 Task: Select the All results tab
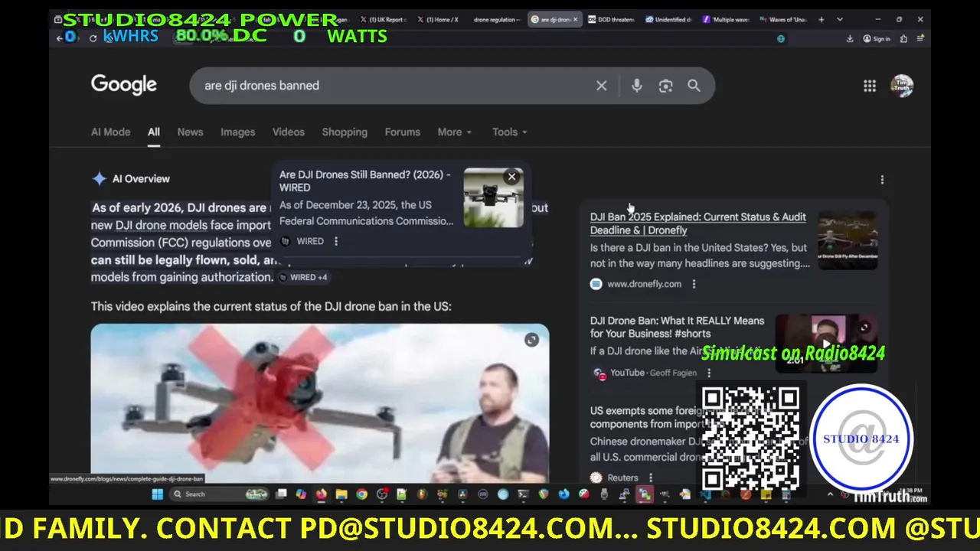pos(154,132)
